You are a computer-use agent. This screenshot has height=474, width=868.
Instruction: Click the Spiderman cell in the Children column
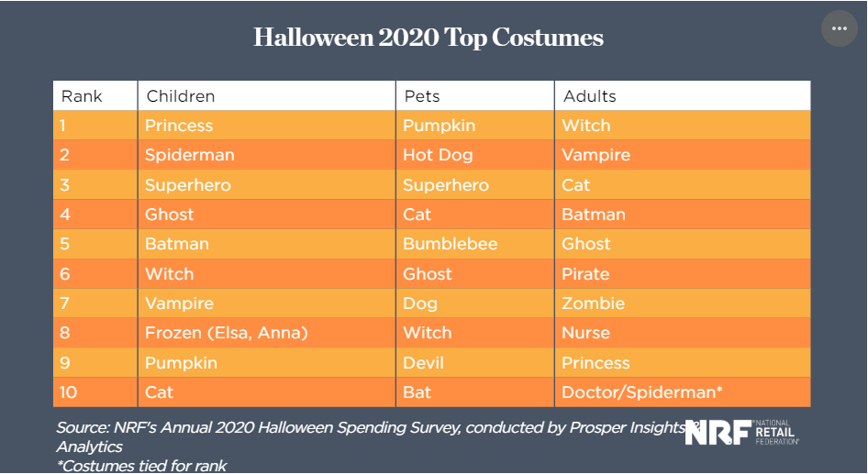tap(189, 155)
